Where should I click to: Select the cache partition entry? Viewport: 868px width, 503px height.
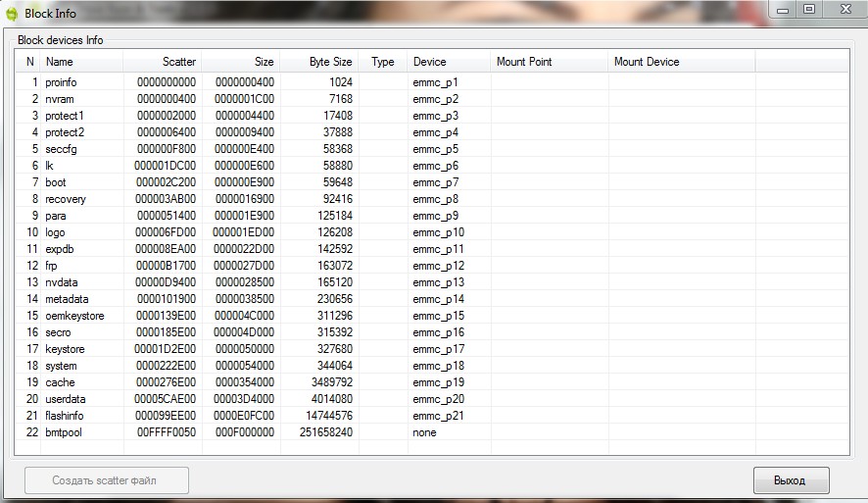click(x=60, y=382)
